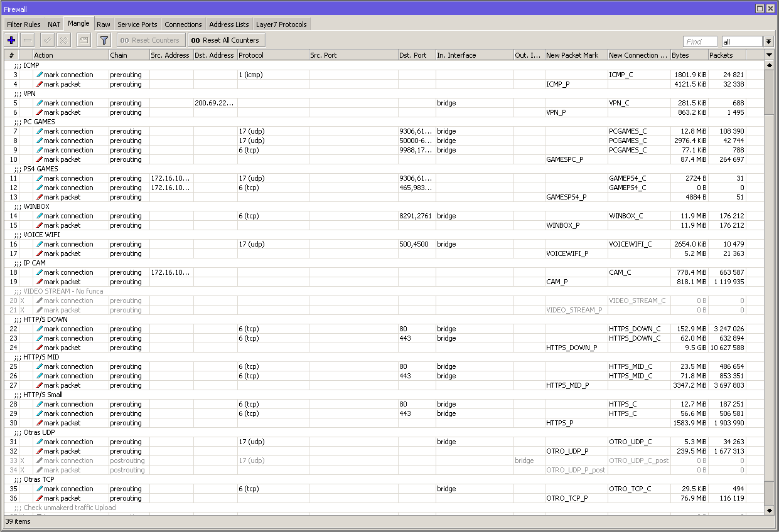
Task: Open the Service Ports tab
Action: (x=137, y=24)
